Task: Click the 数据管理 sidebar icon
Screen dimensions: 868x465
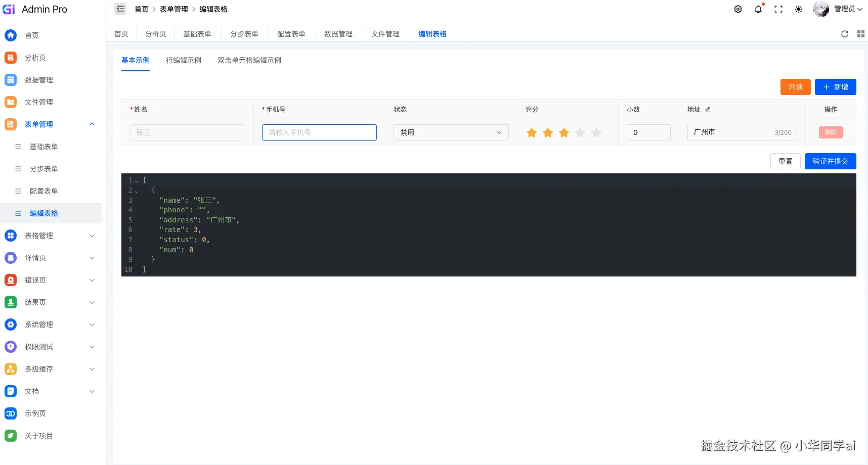Action: (x=11, y=80)
